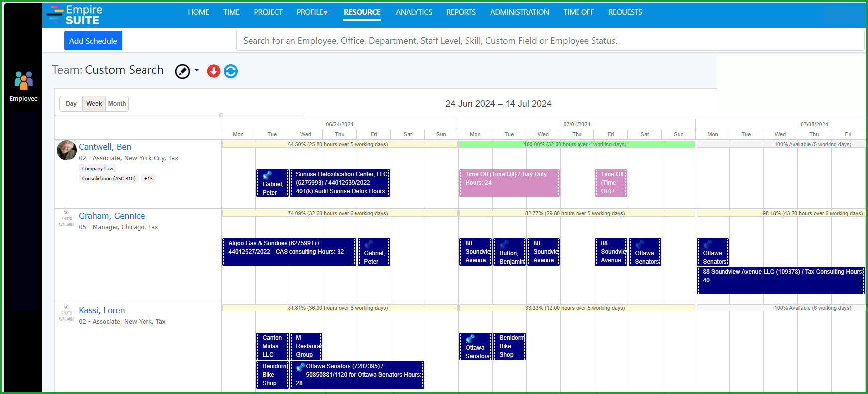This screenshot has width=868, height=394.
Task: Click the Empire SUITE logo
Action: pos(74,15)
